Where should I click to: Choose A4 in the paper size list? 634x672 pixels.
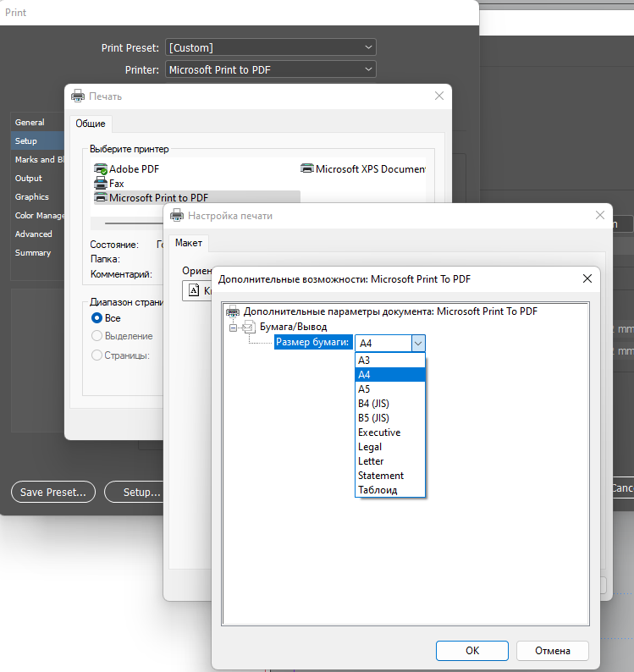click(x=390, y=375)
